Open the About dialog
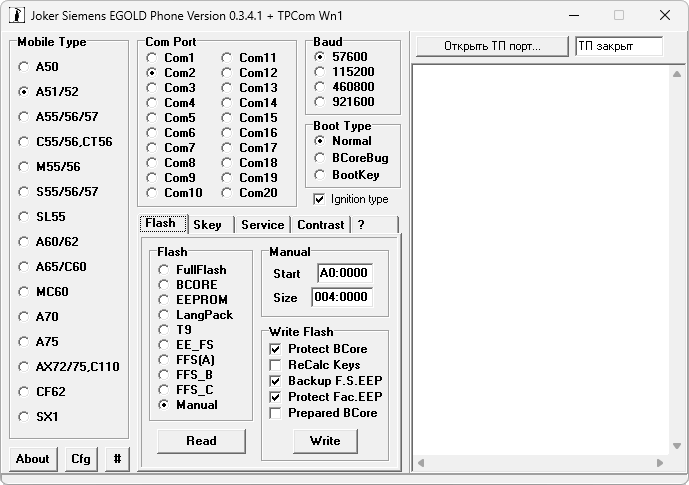The height and width of the screenshot is (485, 689). (x=33, y=459)
